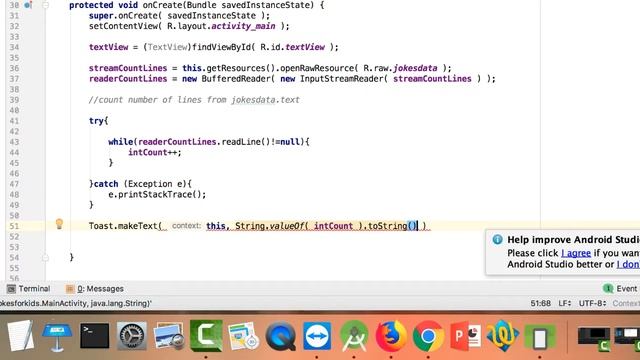
Task: Open the Terminal tool window tab
Action: (29, 289)
